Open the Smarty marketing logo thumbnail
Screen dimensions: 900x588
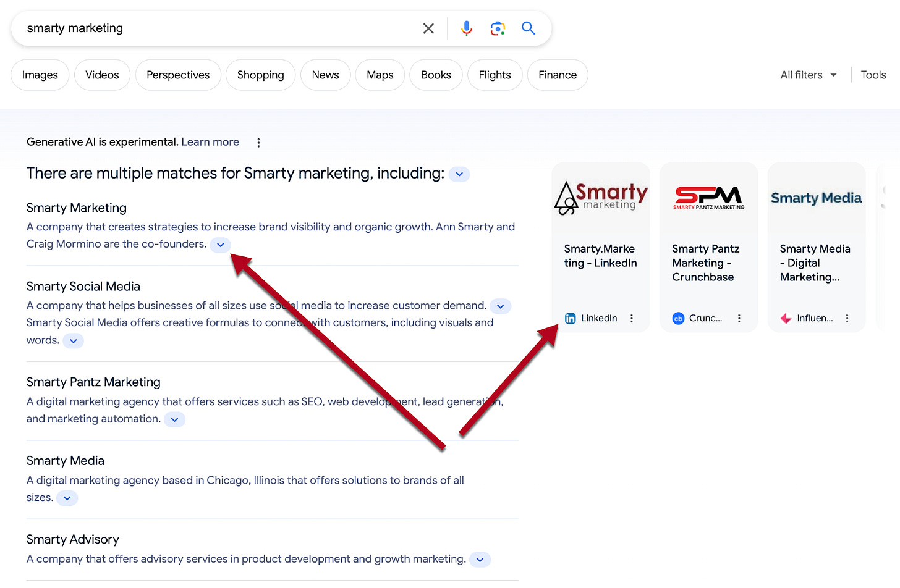[601, 198]
